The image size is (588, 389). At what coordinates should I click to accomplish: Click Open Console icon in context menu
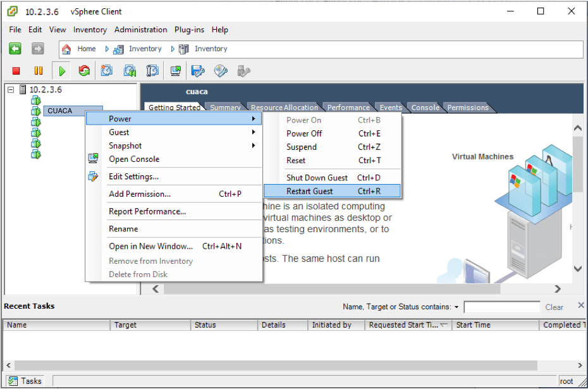tap(93, 159)
